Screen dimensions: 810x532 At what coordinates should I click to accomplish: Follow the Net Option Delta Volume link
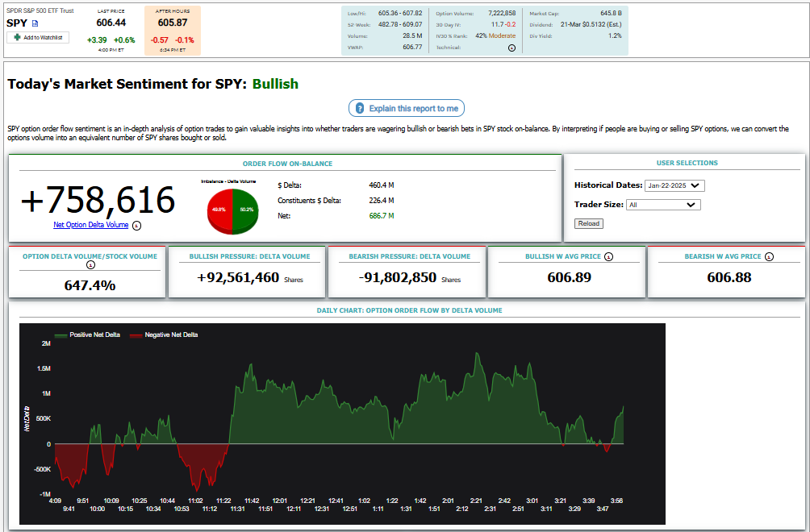coord(91,225)
